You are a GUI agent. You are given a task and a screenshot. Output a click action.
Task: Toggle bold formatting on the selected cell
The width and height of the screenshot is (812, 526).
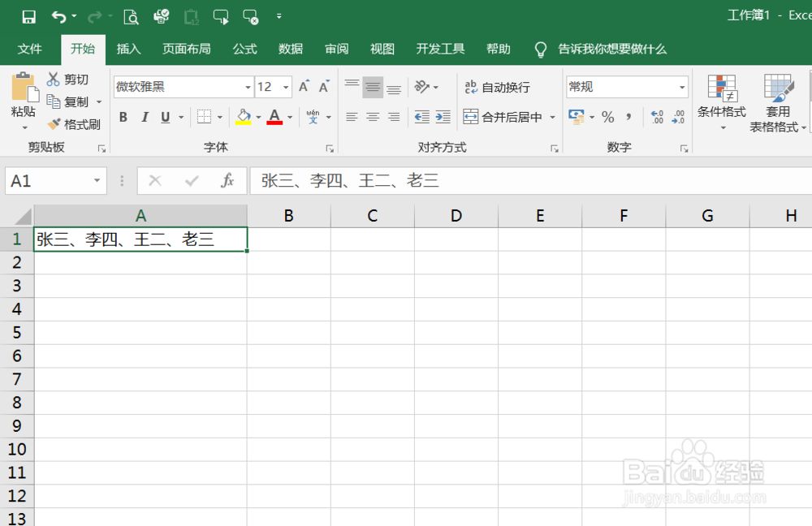[x=123, y=117]
